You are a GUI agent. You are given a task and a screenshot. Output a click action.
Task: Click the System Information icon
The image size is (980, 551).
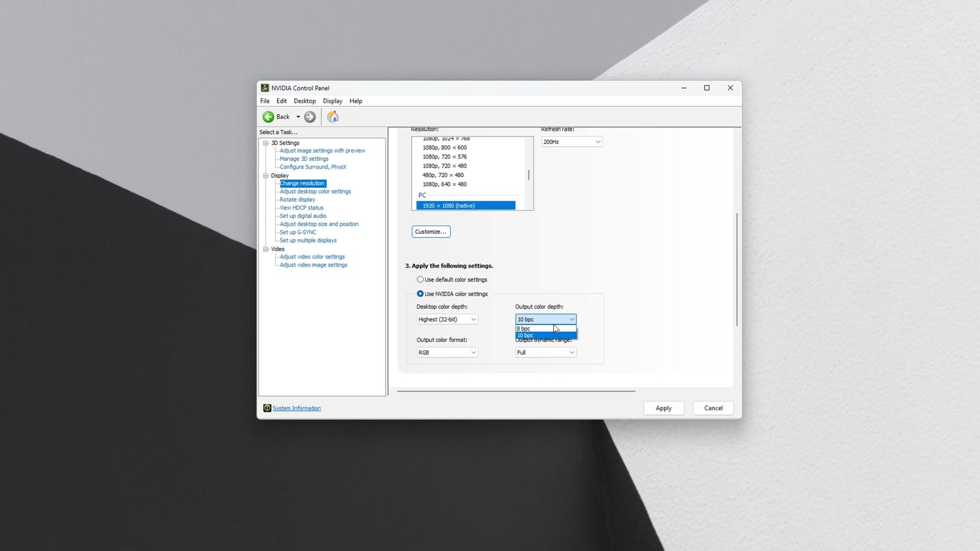coord(267,408)
